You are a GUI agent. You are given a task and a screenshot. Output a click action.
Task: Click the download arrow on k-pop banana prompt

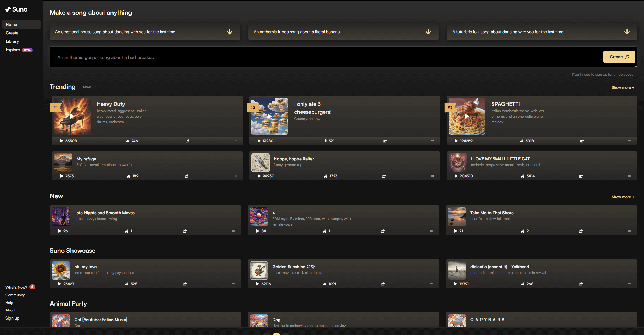(x=428, y=32)
